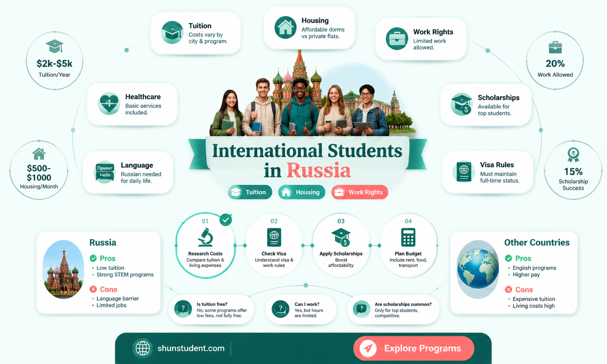The width and height of the screenshot is (607, 364).
Task: Visit the shunstudent.com link
Action: pos(191,348)
